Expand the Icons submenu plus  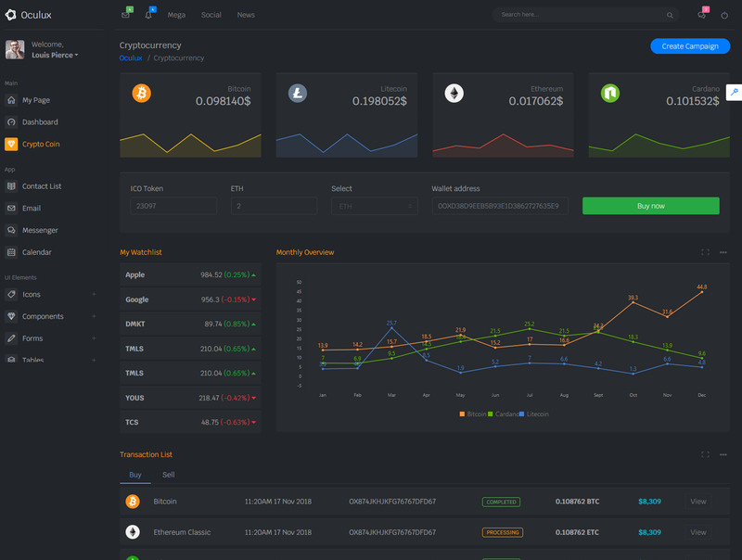[94, 294]
